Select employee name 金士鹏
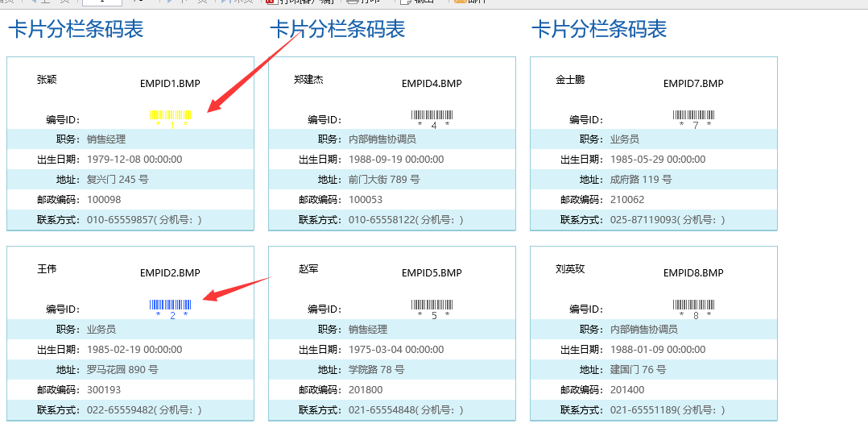Screen dimensions: 868x436 tap(570, 79)
